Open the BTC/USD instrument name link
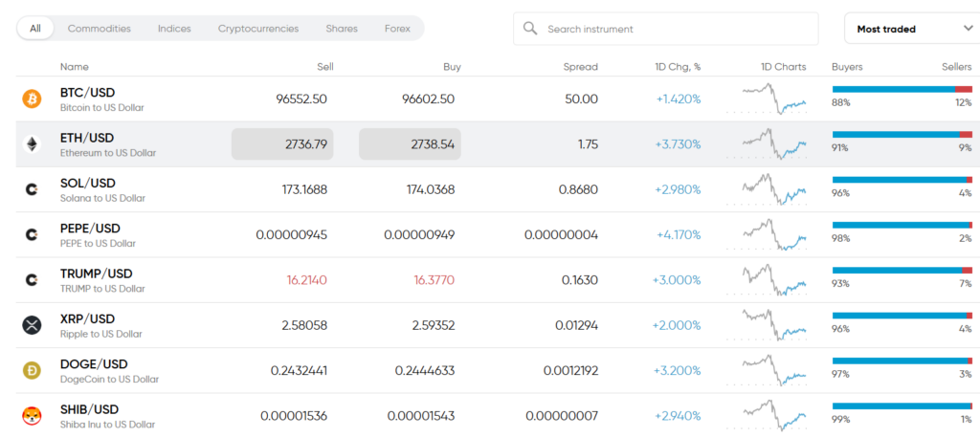 pyautogui.click(x=87, y=93)
